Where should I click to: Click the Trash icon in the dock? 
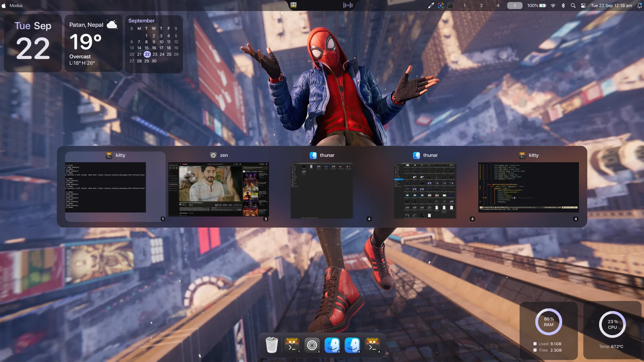[x=272, y=345]
